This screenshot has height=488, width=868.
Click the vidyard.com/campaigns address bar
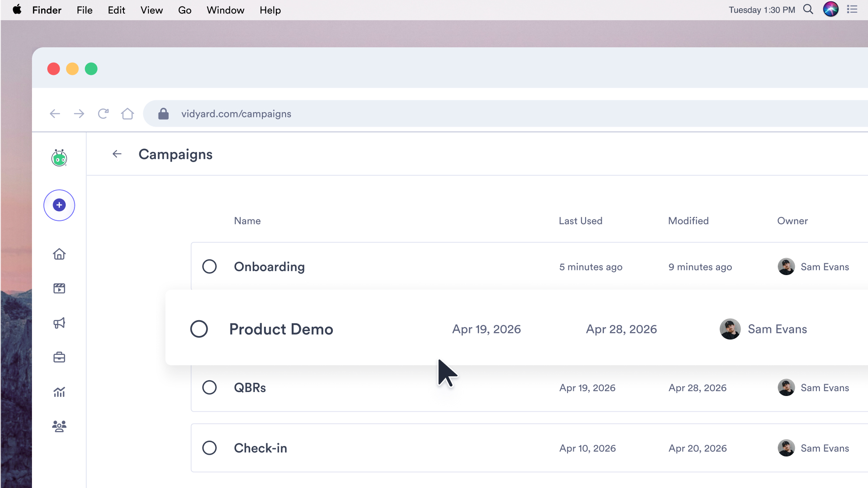(504, 114)
